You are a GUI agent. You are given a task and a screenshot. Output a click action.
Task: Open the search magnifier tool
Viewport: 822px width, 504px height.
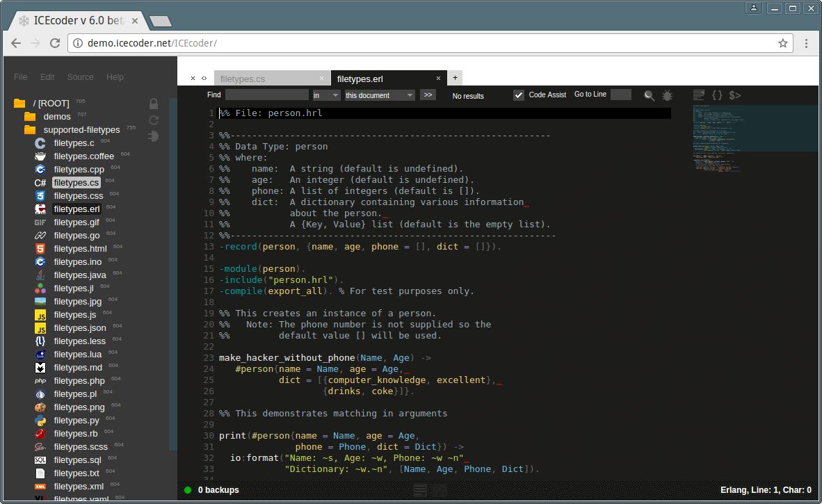[649, 95]
